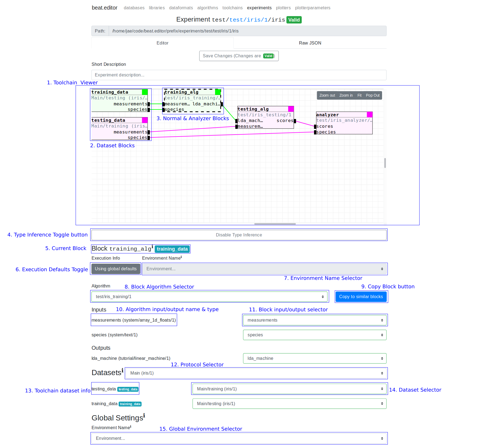Switch to the Raw JSON tab
This screenshot has width=478, height=448.
pos(310,43)
